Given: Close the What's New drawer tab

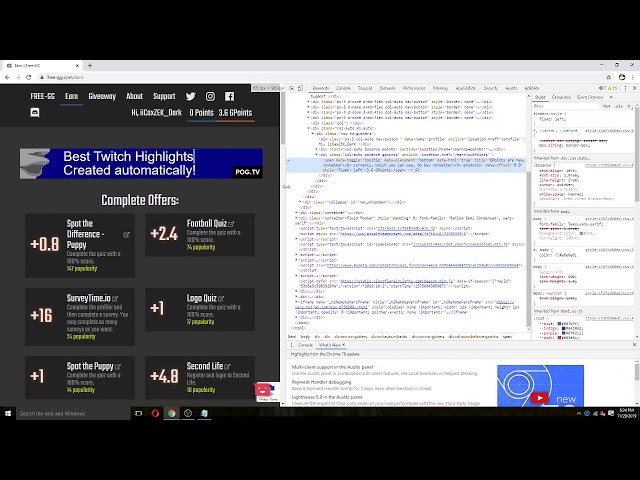Looking at the screenshot, I should (x=344, y=345).
